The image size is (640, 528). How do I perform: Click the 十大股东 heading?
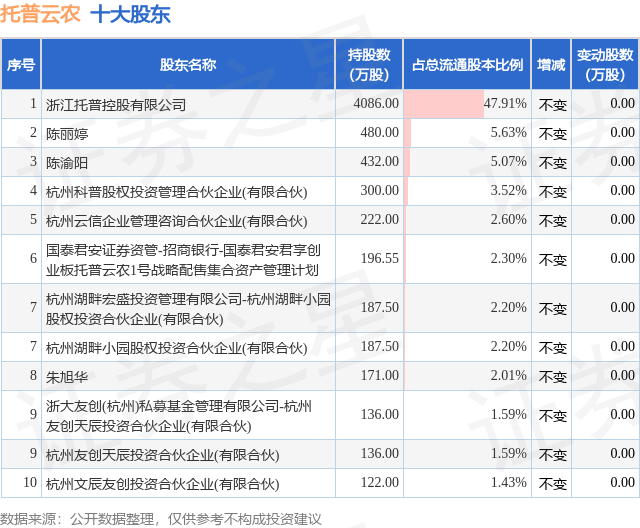coord(130,14)
